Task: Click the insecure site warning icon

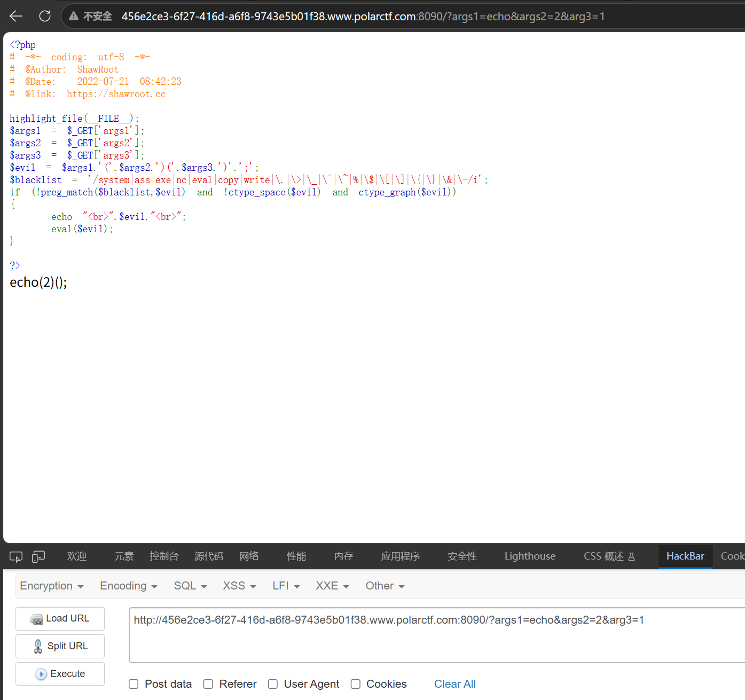Action: point(74,16)
